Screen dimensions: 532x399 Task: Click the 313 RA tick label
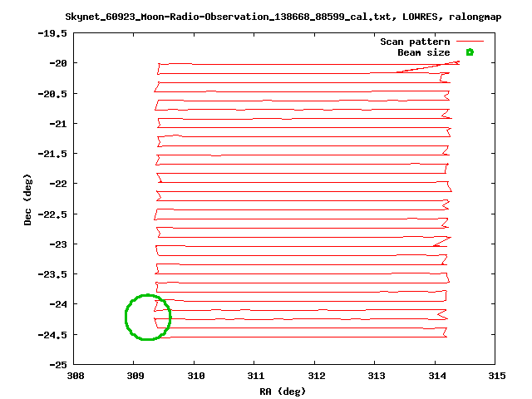click(377, 376)
